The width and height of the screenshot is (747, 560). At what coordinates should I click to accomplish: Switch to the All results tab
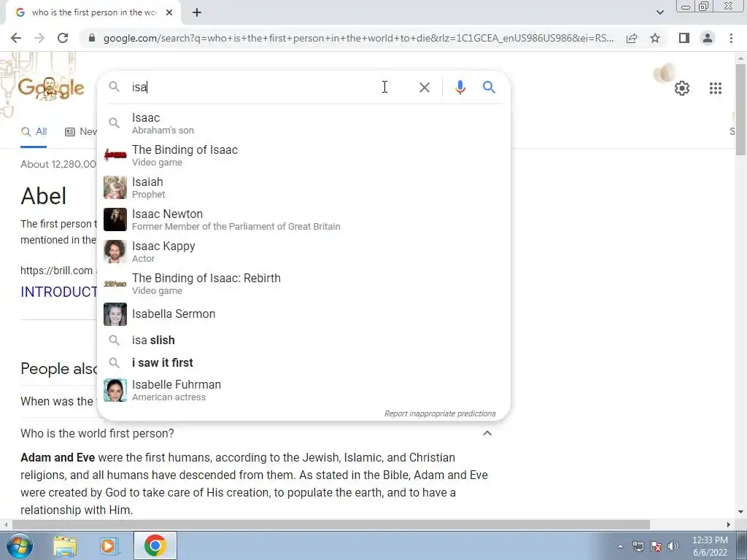34,132
